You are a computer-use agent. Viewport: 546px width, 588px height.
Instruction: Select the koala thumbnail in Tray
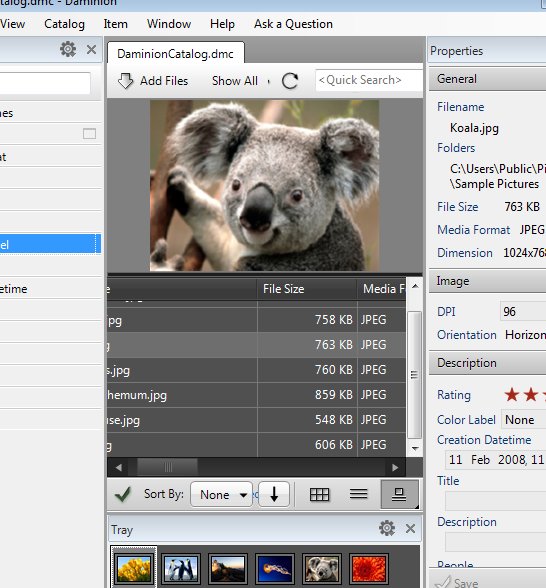[x=322, y=568]
